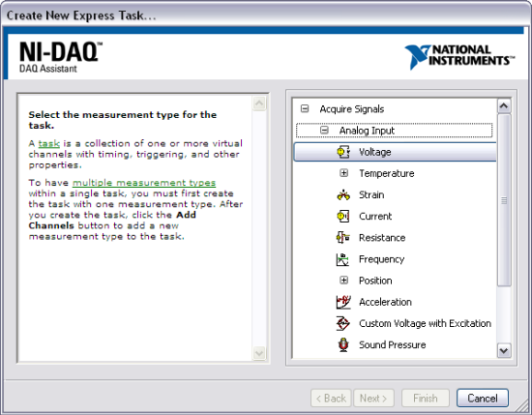
Task: Open the multiple measurement types link
Action: (144, 183)
